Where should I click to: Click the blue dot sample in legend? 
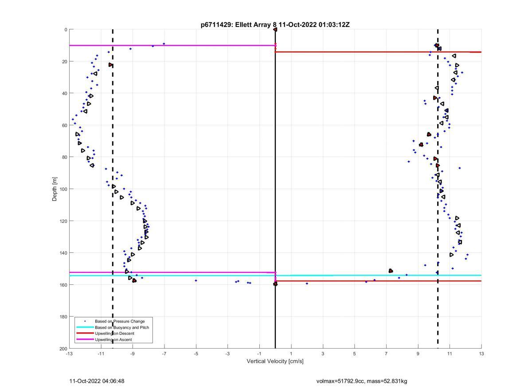click(85, 321)
